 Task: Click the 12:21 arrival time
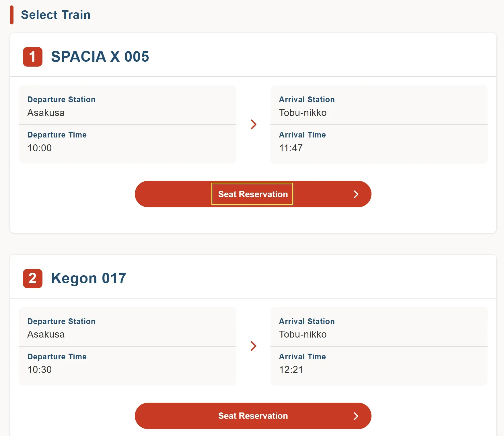click(291, 369)
